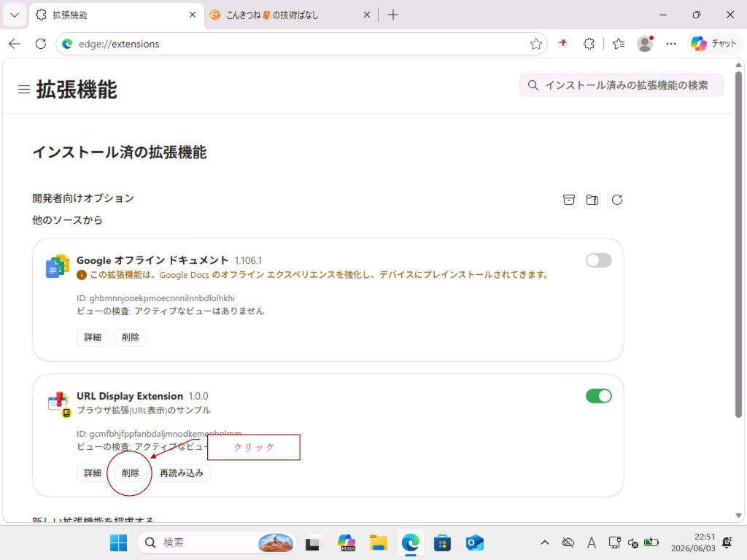Open the Extensions puzzle-piece toolbar icon
This screenshot has height=560, width=747.
point(589,44)
